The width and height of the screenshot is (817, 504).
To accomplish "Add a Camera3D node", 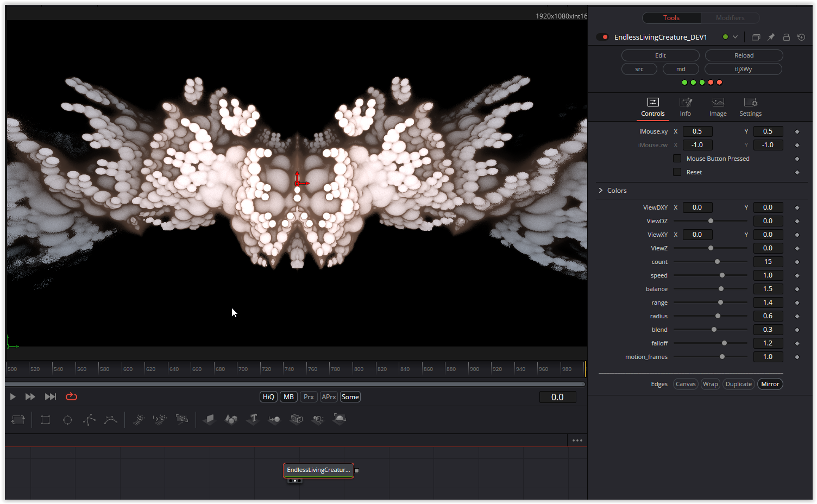I will 296,419.
